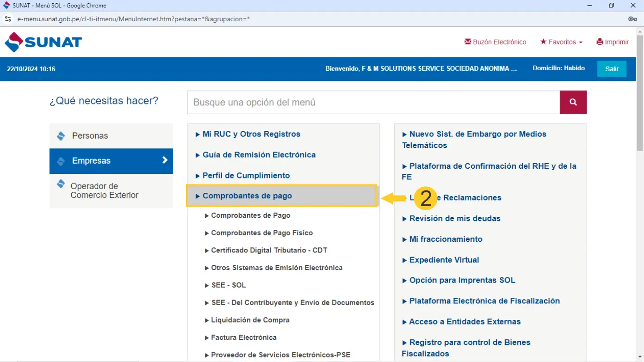Click the page vertical scrollbar
This screenshot has width=644, height=362.
[640, 92]
